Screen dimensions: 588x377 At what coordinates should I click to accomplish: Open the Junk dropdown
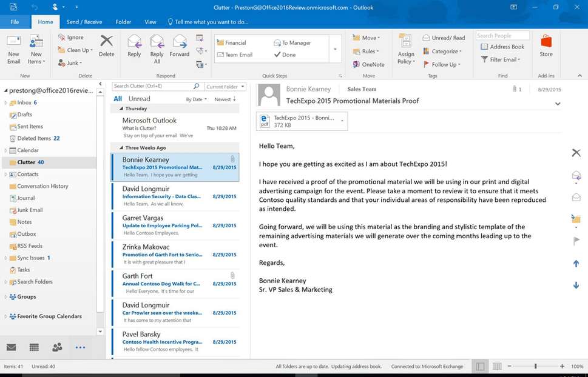70,63
